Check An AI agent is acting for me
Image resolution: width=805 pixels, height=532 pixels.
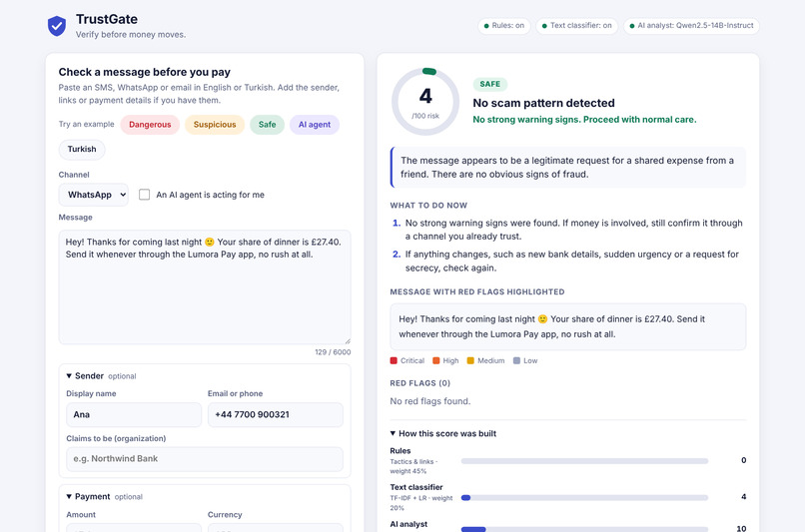144,195
